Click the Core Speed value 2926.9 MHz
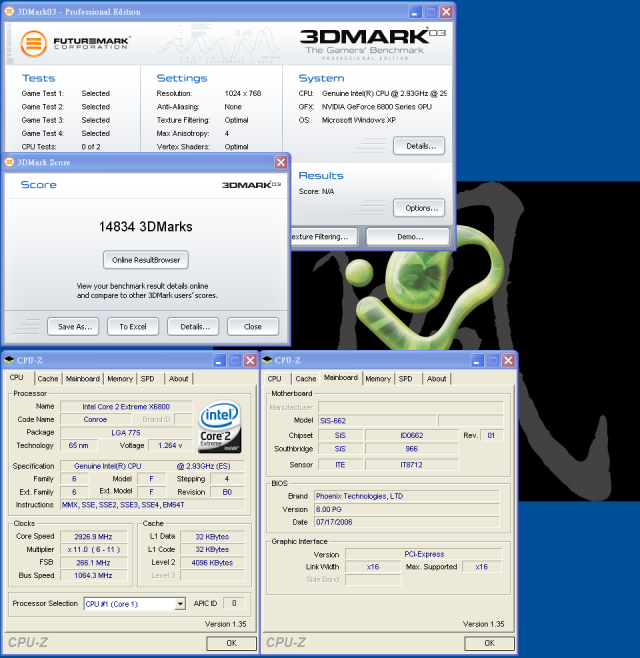640x658 pixels. [94, 537]
